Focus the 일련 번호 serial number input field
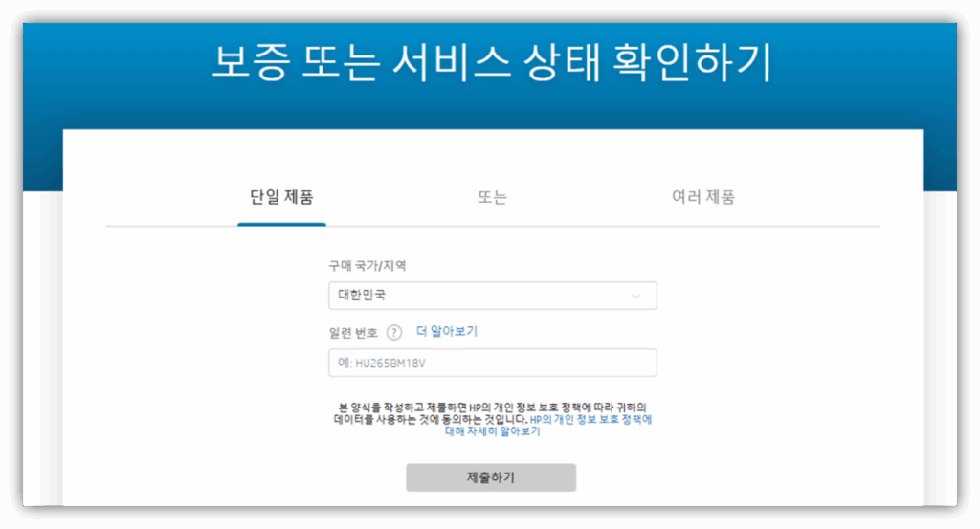 click(492, 364)
